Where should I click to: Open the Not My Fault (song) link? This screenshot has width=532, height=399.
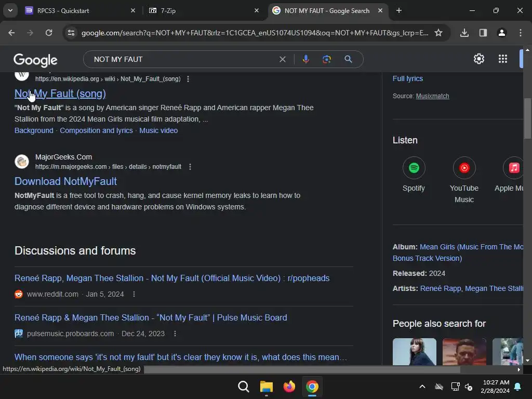point(60,94)
